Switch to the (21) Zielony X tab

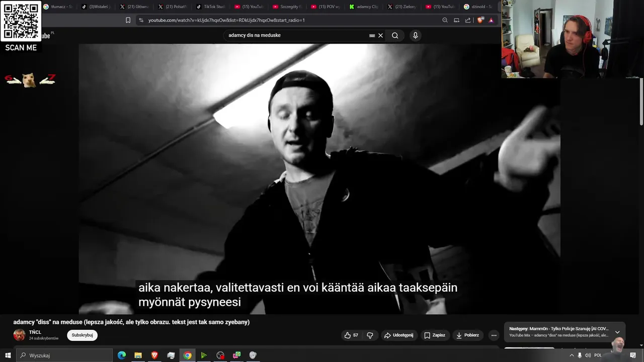(402, 7)
